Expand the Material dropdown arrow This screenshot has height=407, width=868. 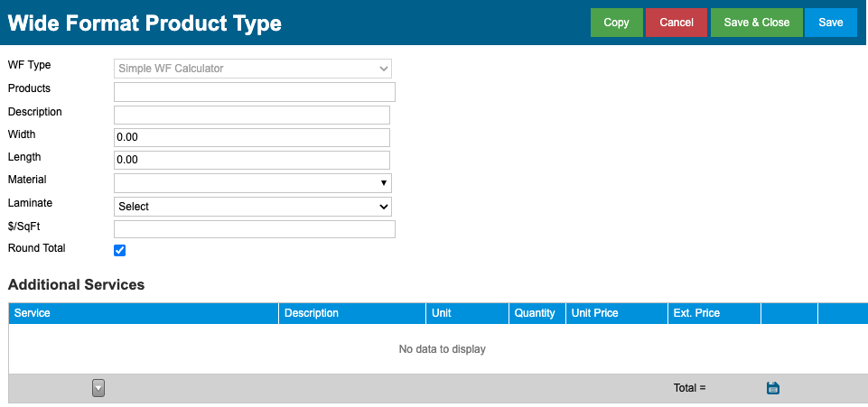click(x=384, y=183)
